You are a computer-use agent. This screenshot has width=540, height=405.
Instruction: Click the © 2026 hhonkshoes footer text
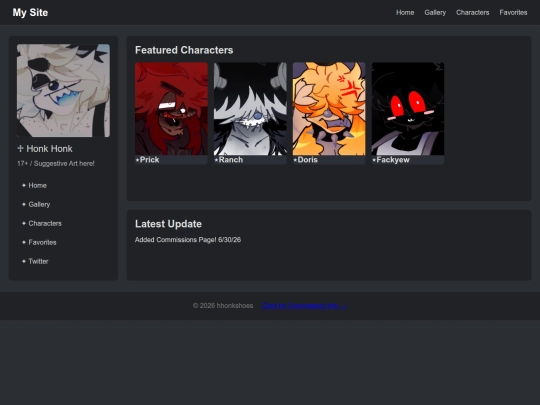click(x=223, y=305)
